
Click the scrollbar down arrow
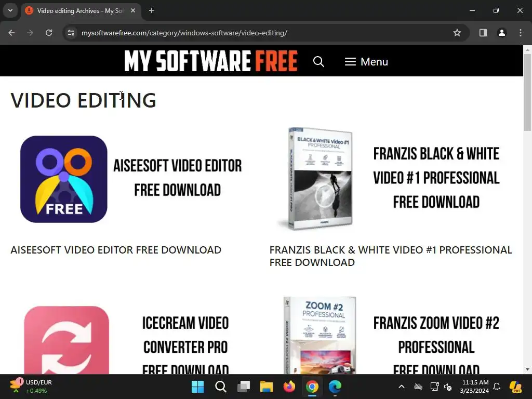pyautogui.click(x=527, y=369)
